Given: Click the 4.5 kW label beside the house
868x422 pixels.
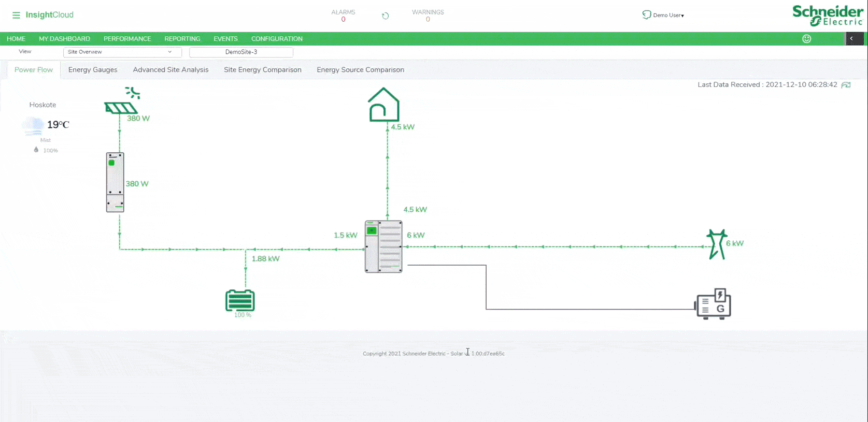Looking at the screenshot, I should [x=403, y=127].
